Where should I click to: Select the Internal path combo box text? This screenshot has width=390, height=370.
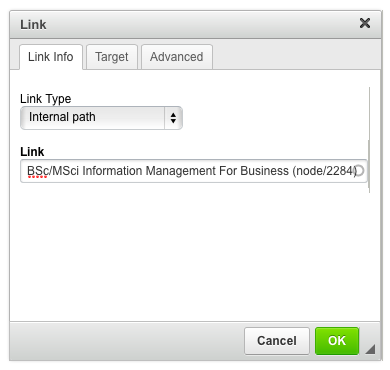coord(62,117)
